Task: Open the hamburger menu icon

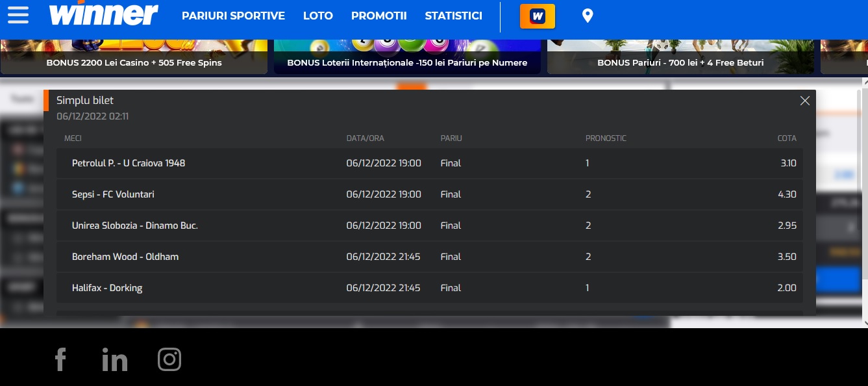Action: [18, 15]
